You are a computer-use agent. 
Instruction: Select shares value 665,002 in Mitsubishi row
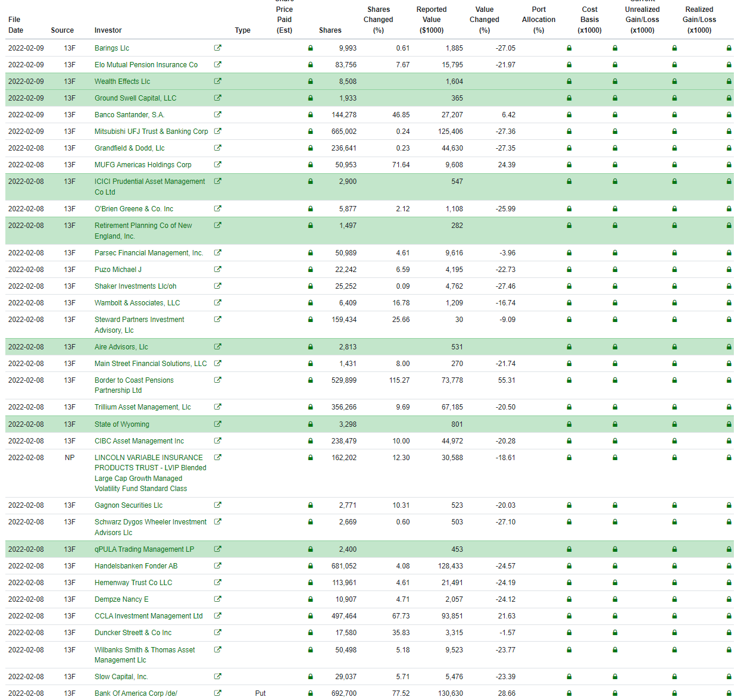tap(344, 132)
